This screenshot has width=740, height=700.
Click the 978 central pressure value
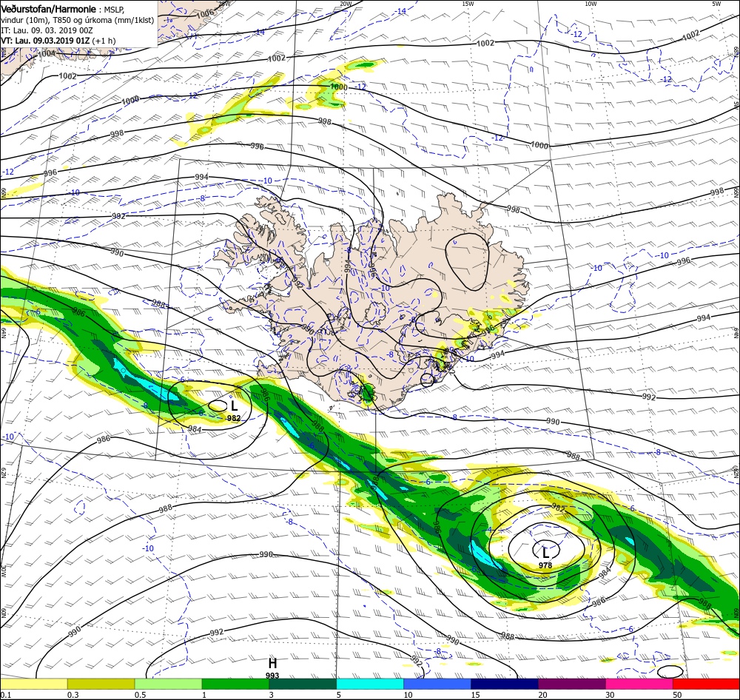tap(545, 565)
